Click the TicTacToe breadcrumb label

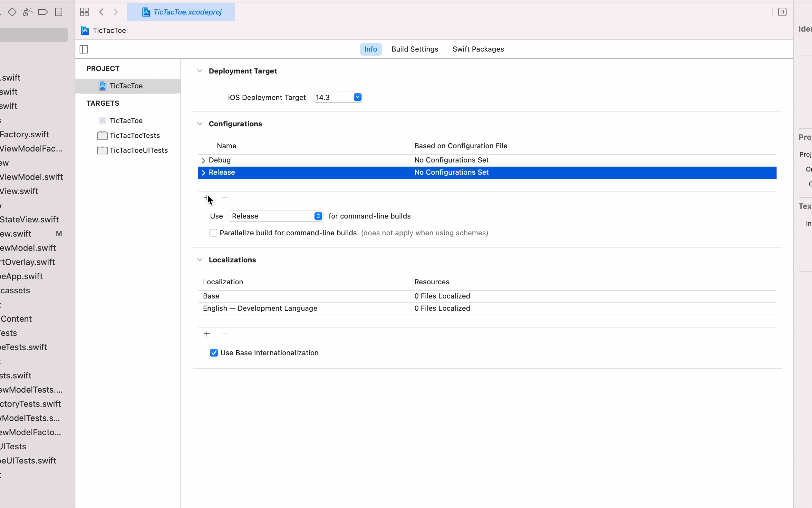(109, 31)
